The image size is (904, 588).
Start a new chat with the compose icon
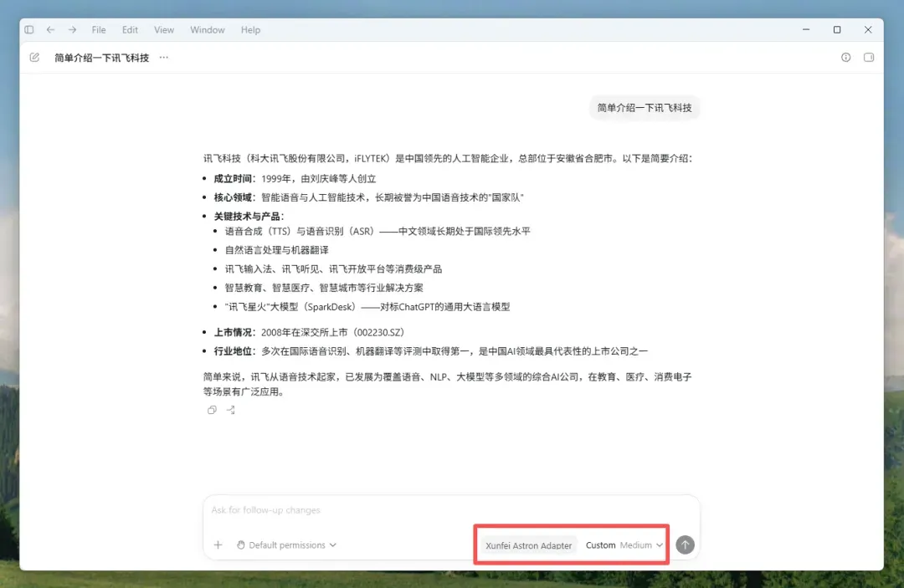pos(34,58)
